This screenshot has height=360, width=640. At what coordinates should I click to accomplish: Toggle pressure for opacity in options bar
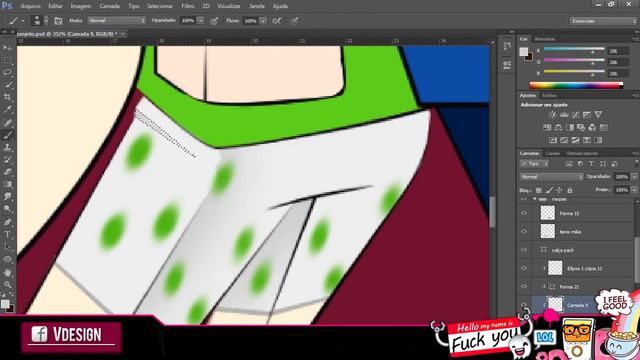[x=214, y=21]
